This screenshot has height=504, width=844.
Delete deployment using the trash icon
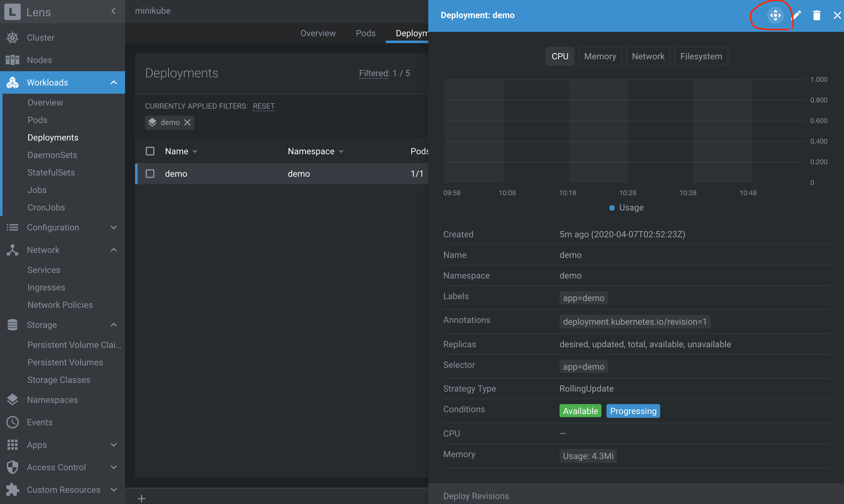click(816, 15)
